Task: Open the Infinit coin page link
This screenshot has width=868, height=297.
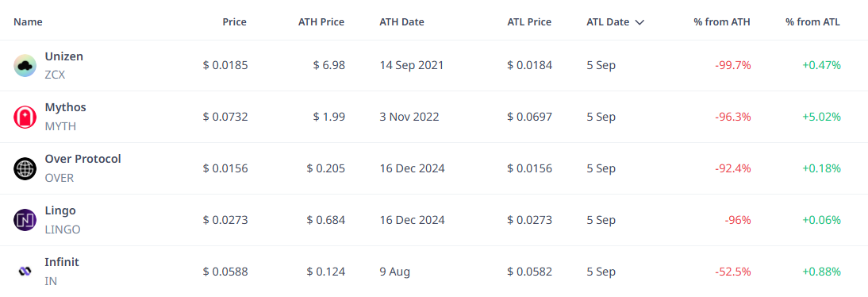Action: click(62, 261)
